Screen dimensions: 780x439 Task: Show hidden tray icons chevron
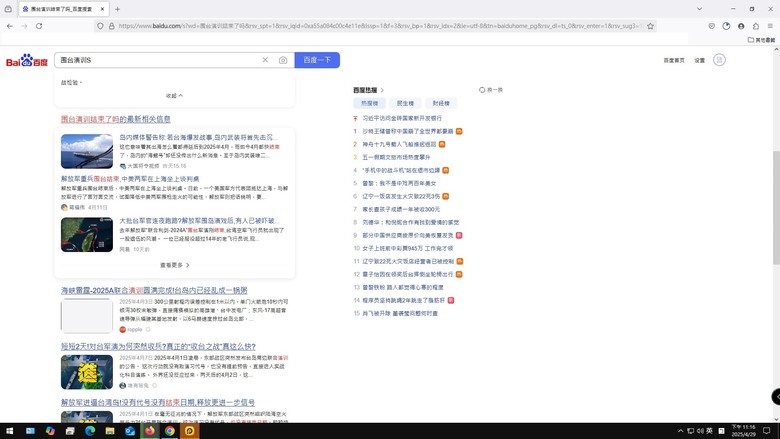(x=681, y=431)
